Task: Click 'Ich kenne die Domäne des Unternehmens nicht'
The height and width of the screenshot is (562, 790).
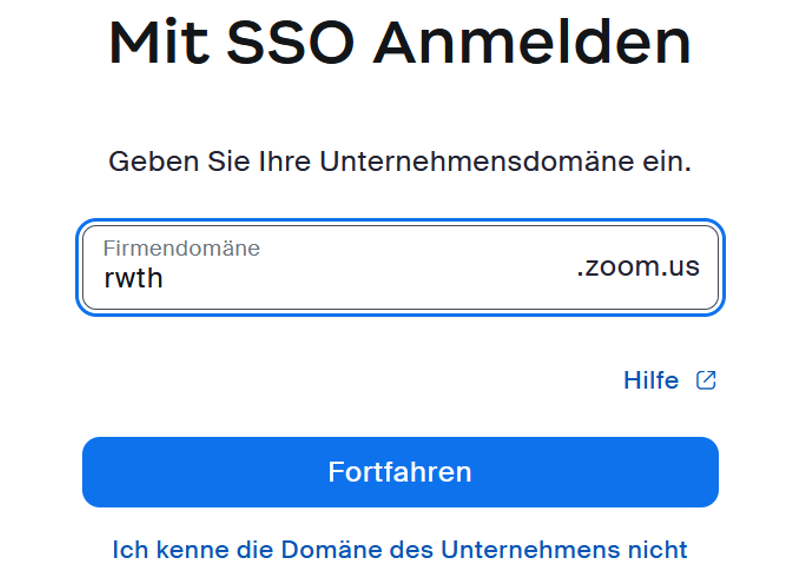Action: click(400, 549)
